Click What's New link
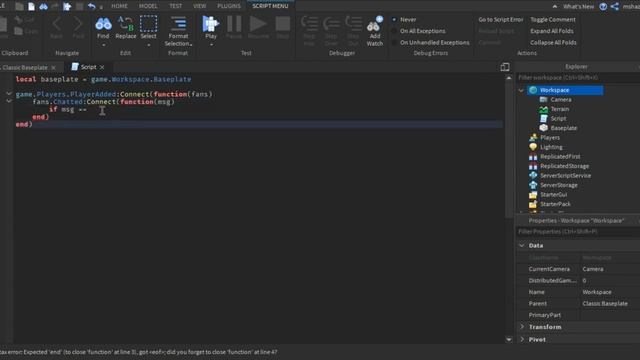This screenshot has width=640, height=360. (x=578, y=7)
